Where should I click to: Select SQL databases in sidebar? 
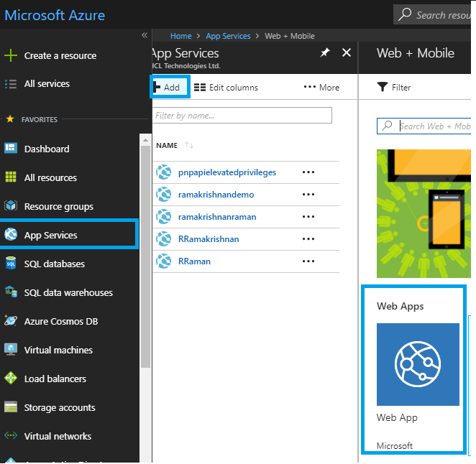tap(55, 264)
